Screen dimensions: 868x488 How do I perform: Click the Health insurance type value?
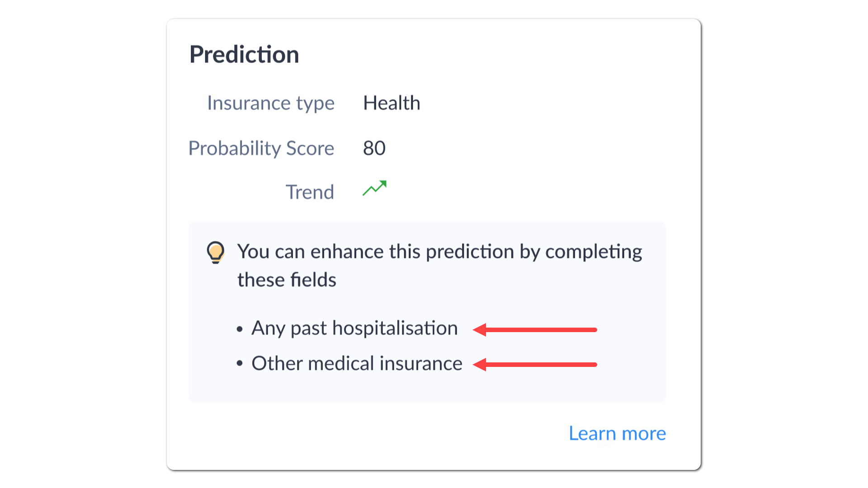[392, 103]
